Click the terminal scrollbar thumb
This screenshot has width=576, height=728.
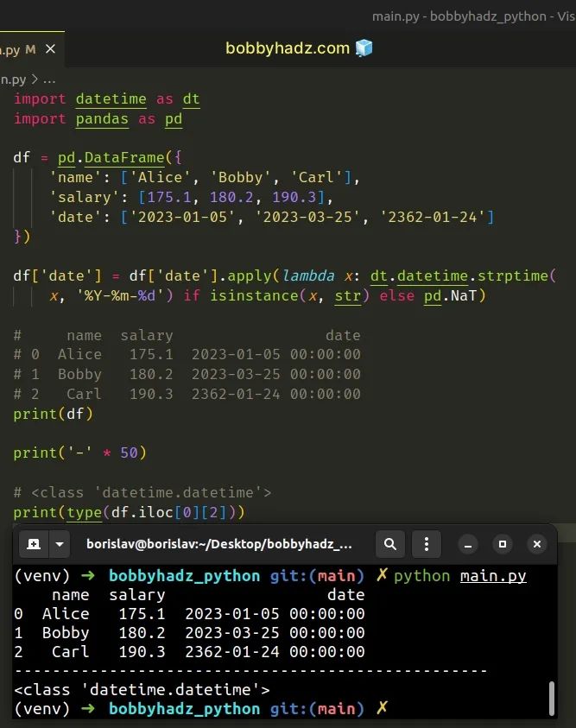tap(552, 698)
